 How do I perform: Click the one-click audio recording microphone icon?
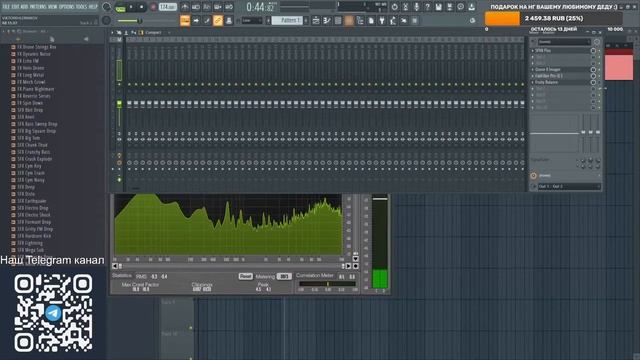(416, 7)
